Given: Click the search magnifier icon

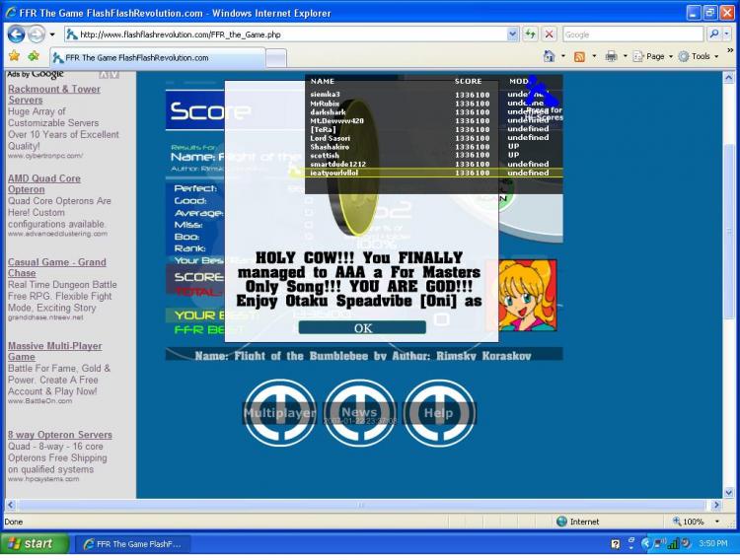Looking at the screenshot, I should click(x=714, y=34).
